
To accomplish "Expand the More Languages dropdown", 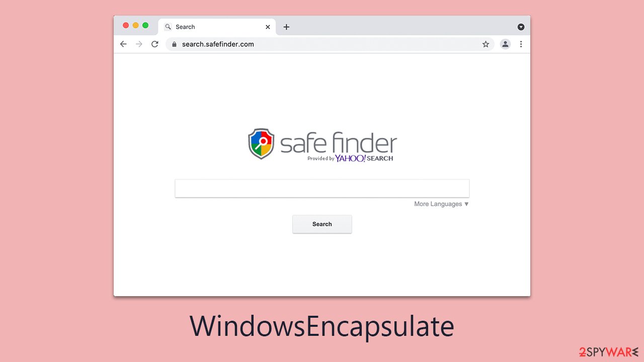I will (x=442, y=204).
